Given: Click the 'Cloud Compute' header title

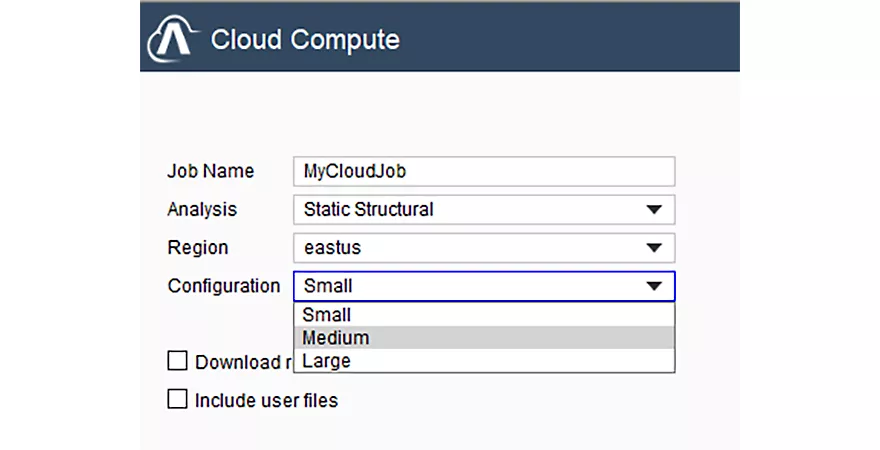Looking at the screenshot, I should [305, 40].
